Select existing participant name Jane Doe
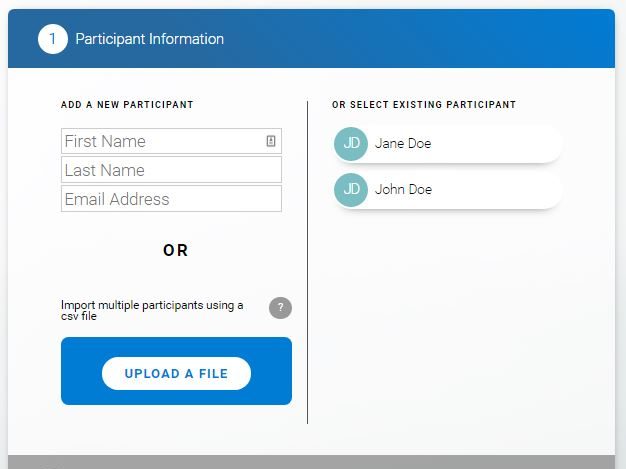 pyautogui.click(x=403, y=143)
